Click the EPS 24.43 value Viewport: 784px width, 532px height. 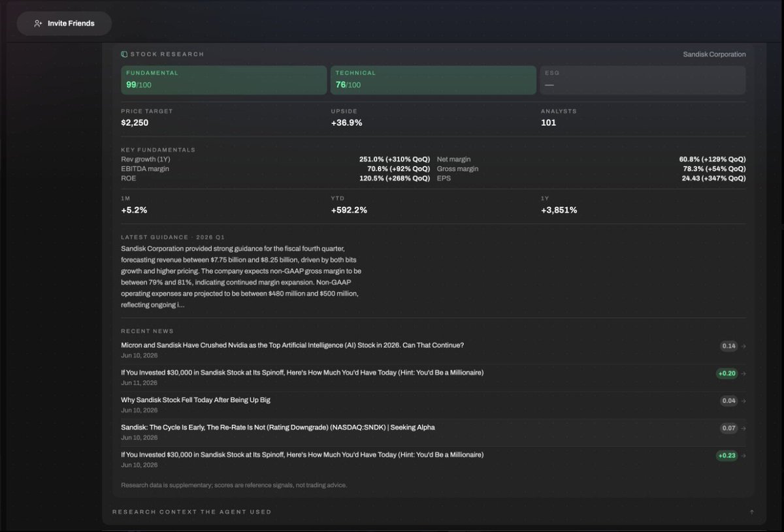point(713,178)
